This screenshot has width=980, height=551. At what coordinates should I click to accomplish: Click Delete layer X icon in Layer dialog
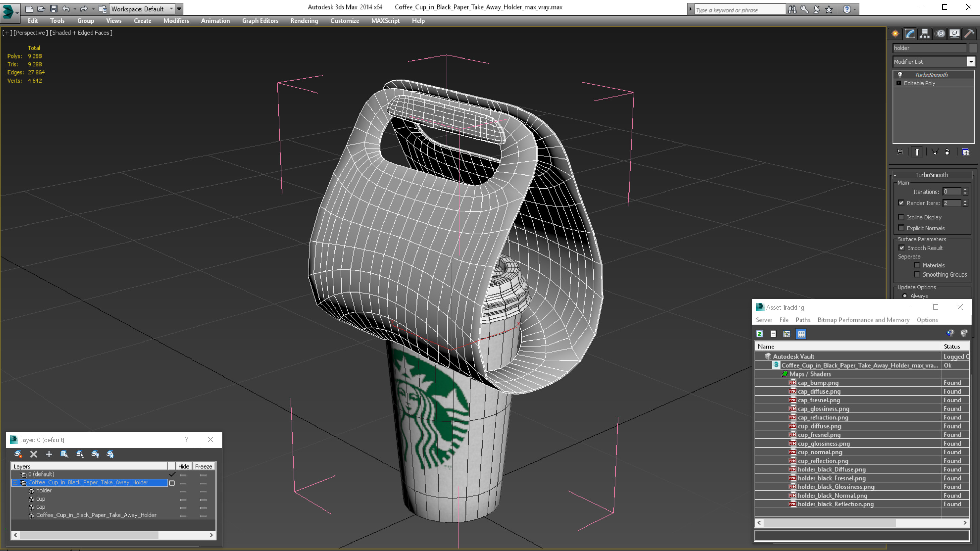tap(33, 454)
